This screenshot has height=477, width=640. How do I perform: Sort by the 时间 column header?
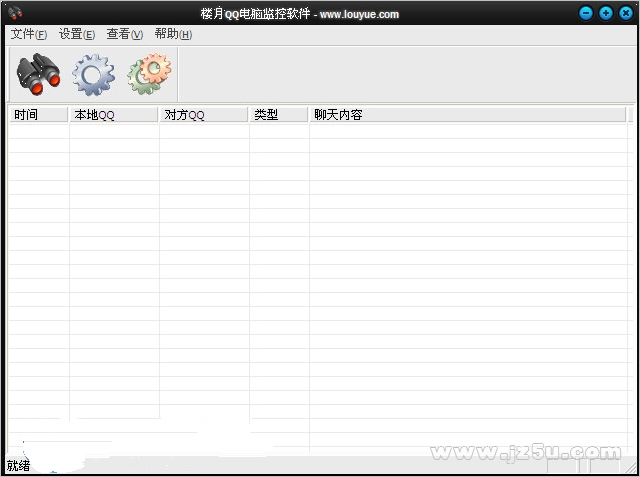point(38,115)
